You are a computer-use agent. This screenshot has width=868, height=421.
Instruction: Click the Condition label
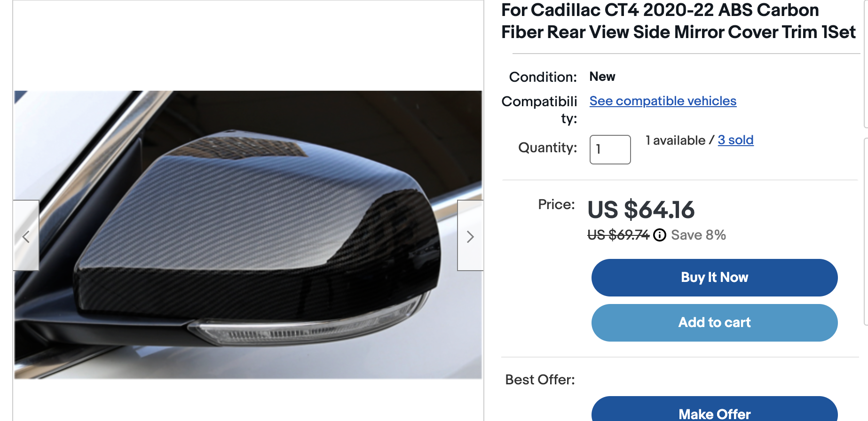point(543,77)
